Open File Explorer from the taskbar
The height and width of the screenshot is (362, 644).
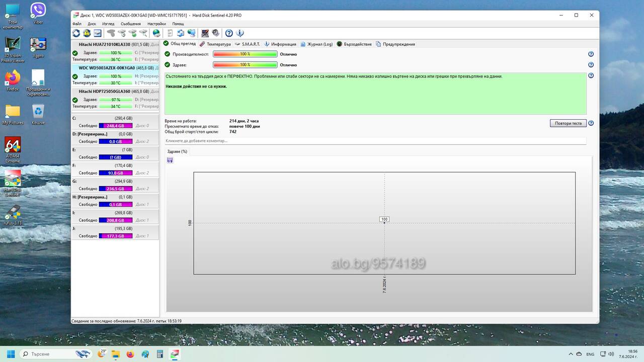(116, 354)
